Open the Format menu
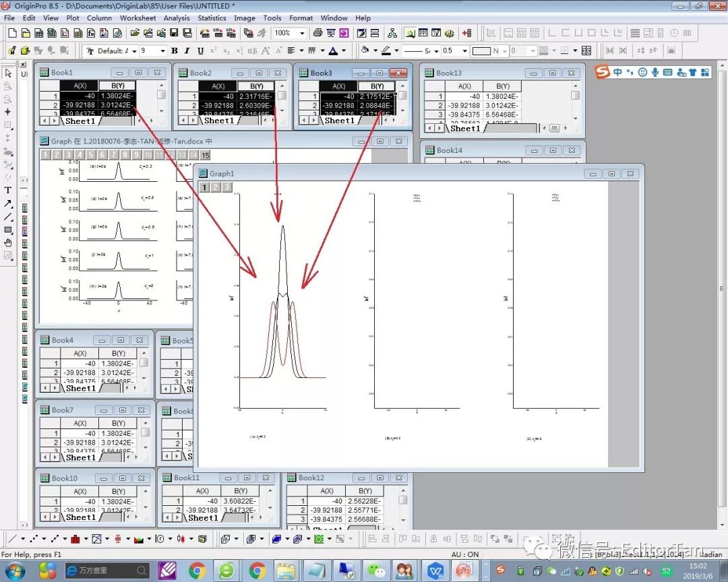Viewport: 728px width, 582px height. point(301,18)
